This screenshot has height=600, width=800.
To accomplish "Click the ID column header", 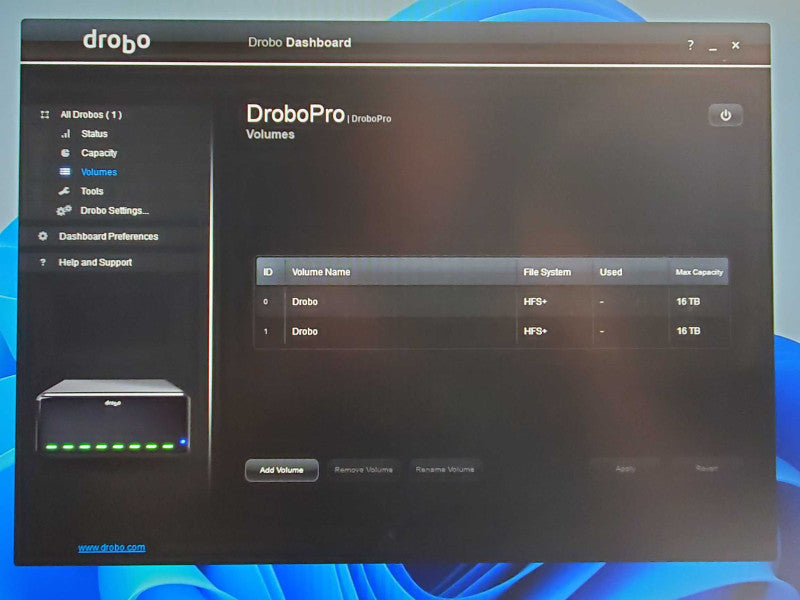I will (270, 272).
